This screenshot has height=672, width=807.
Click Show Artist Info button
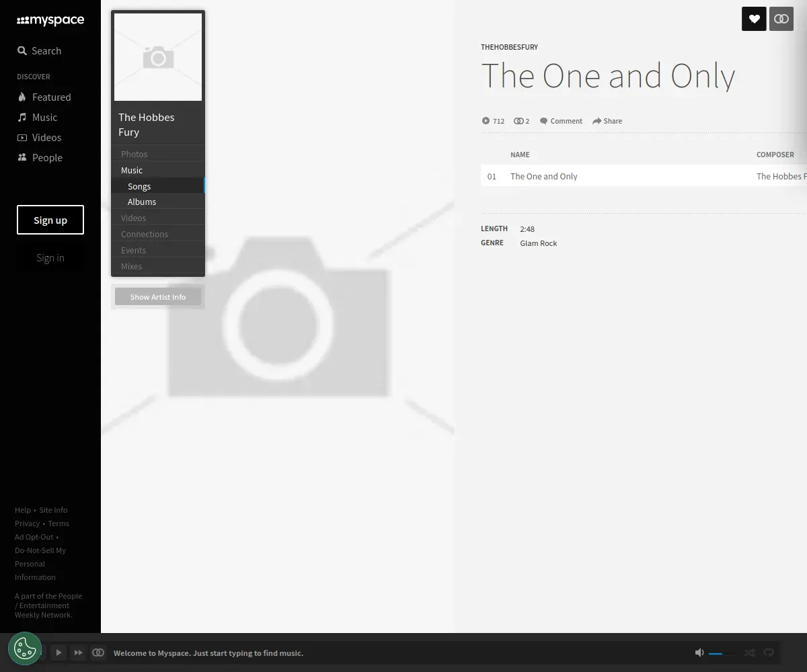tap(158, 297)
